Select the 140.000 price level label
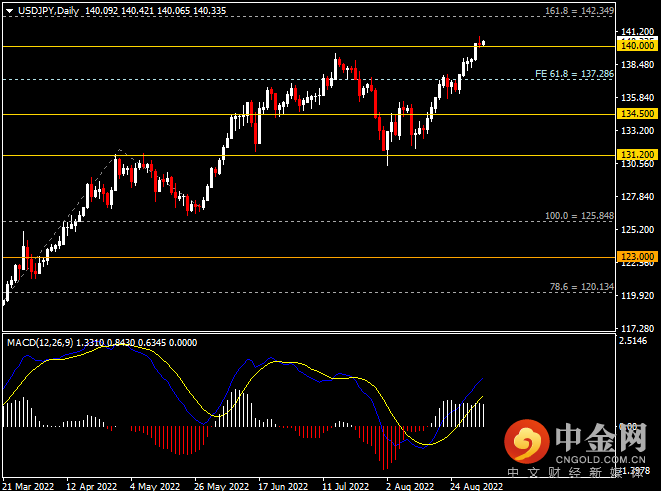 (x=637, y=46)
